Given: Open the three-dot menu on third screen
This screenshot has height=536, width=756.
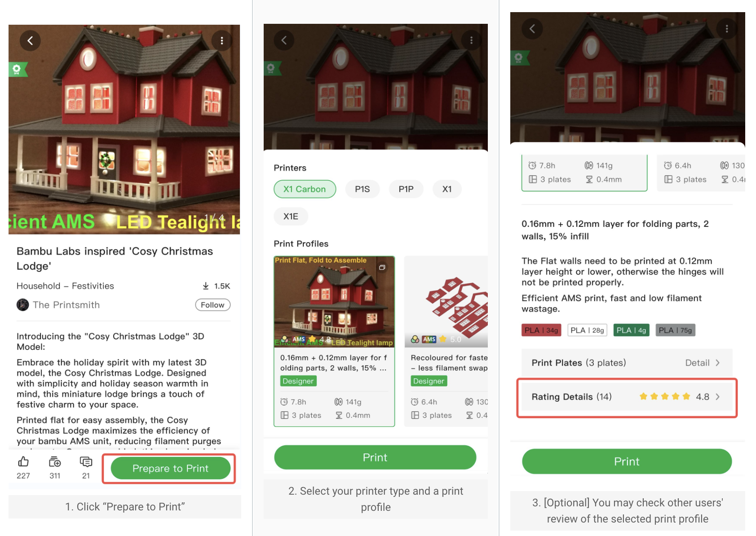Looking at the screenshot, I should [727, 29].
